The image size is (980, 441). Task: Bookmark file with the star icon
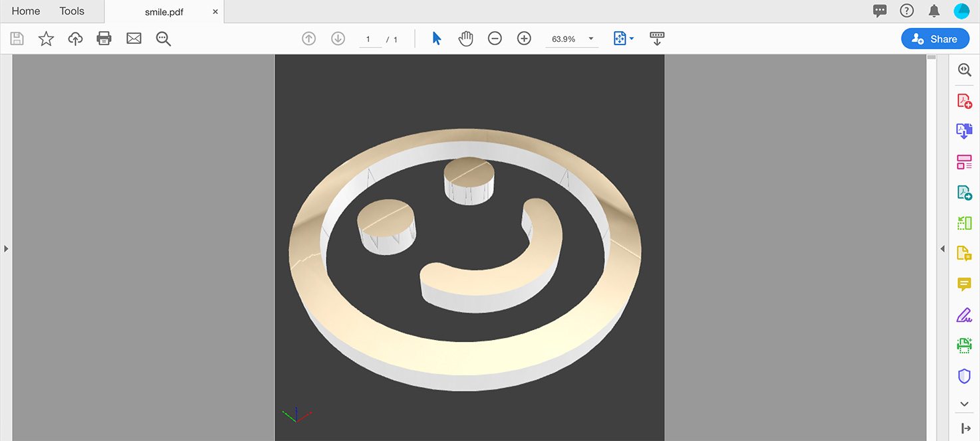46,39
